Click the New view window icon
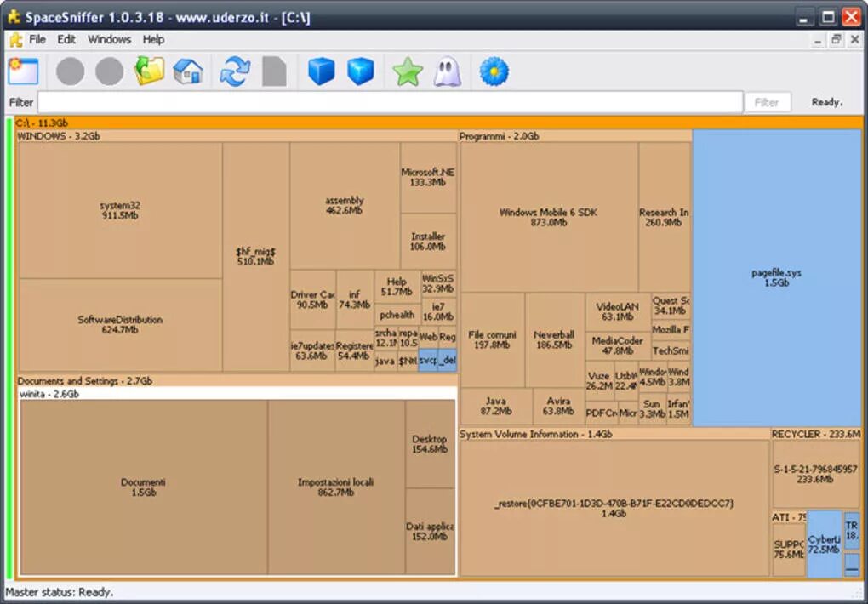Viewport: 868px width, 604px height. [x=23, y=71]
